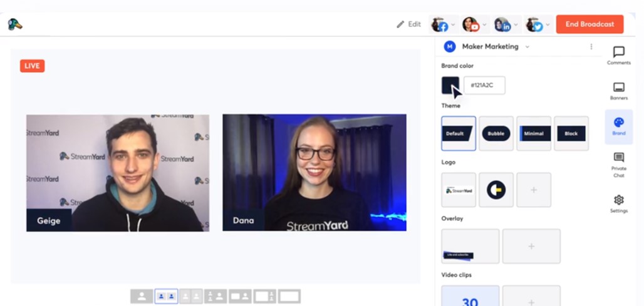The height and width of the screenshot is (306, 644).
Task: Expand the Facebook destination dropdown
Action: [x=453, y=25]
